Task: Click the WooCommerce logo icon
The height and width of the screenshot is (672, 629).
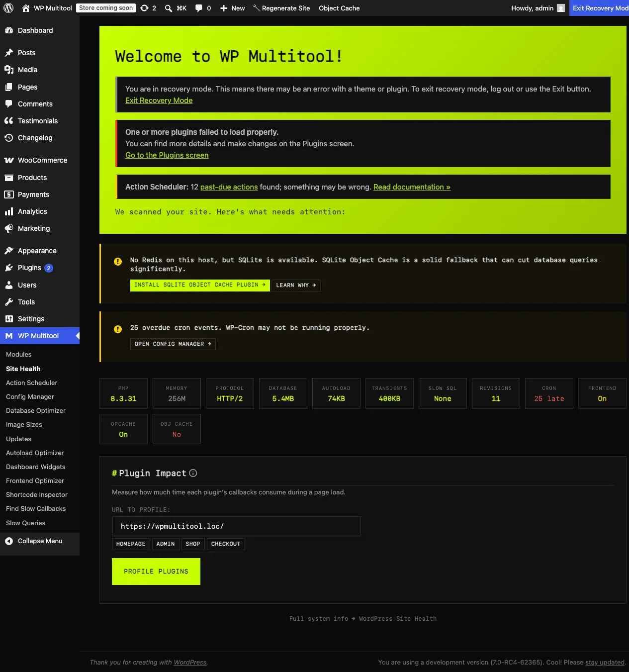Action: (x=9, y=160)
